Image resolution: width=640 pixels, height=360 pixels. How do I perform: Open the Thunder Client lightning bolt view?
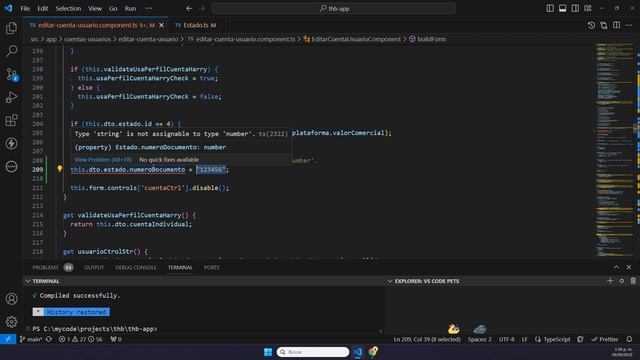11,143
